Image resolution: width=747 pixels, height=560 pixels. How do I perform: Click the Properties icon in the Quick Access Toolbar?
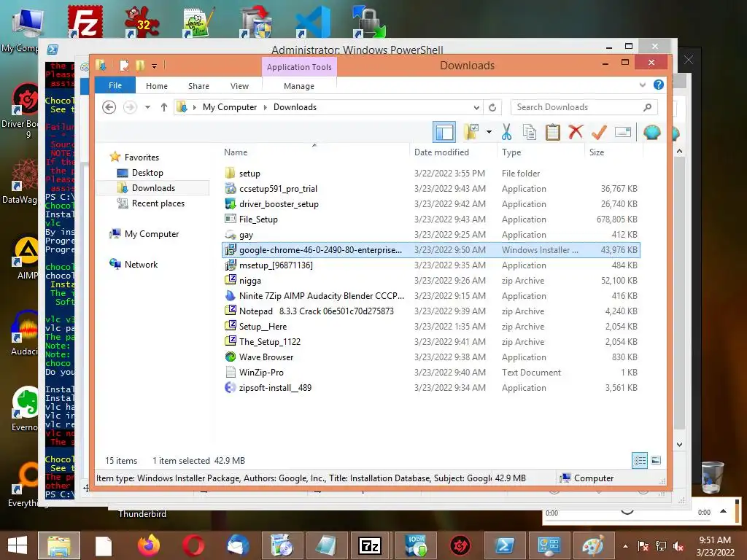[124, 65]
